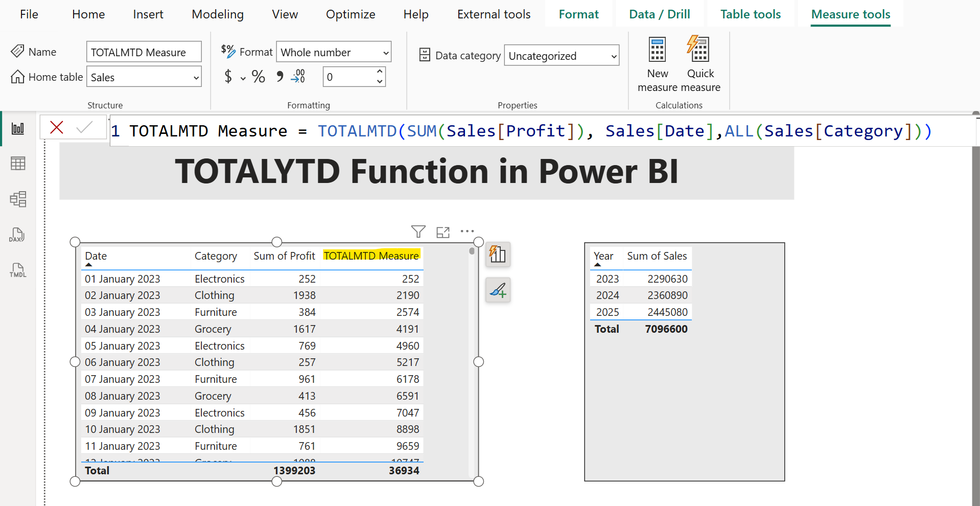Open the TMDL view in sidebar
Viewport: 980px width, 506px height.
(x=17, y=270)
